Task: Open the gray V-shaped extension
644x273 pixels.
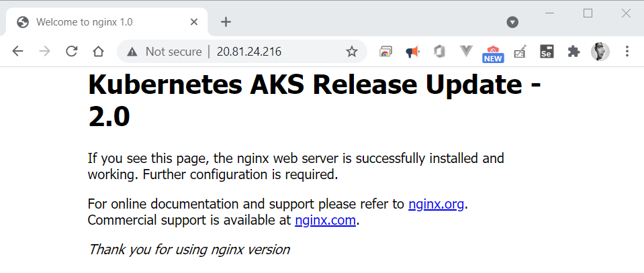Action: (x=466, y=52)
